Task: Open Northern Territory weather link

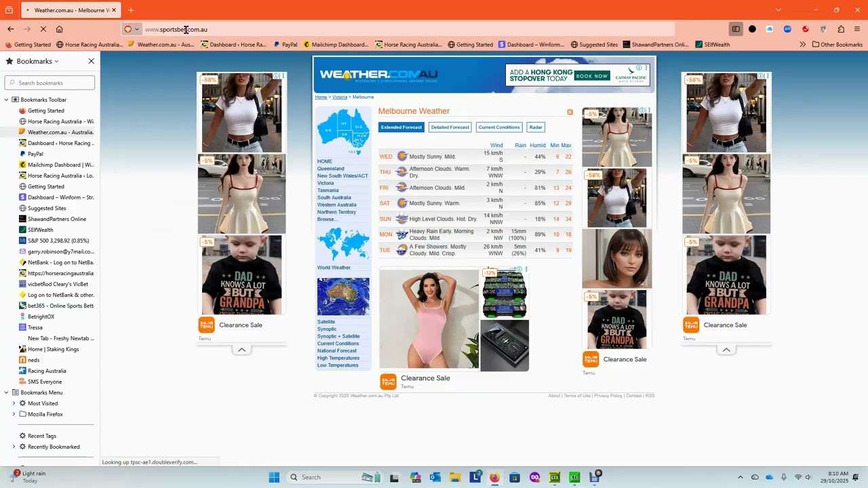Action: pyautogui.click(x=336, y=212)
